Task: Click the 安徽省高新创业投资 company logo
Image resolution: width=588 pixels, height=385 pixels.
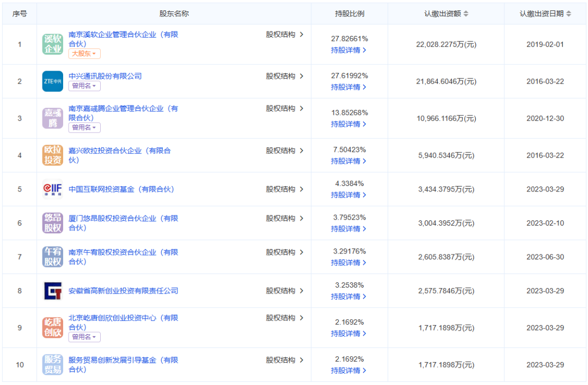Action: pyautogui.click(x=52, y=290)
